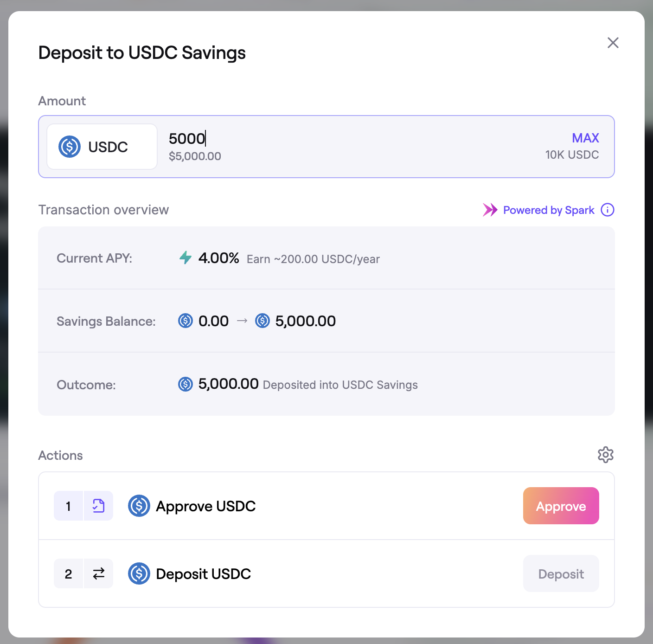Close the Deposit to USDC Savings dialog
Viewport: 653px width, 644px height.
[x=613, y=43]
